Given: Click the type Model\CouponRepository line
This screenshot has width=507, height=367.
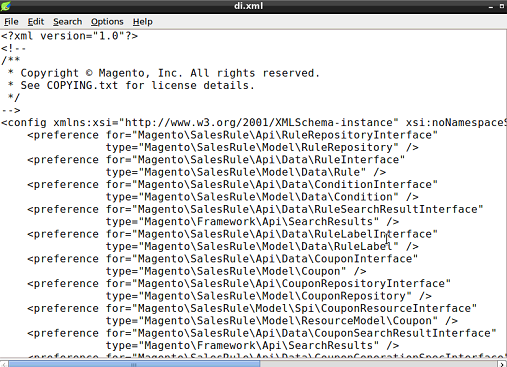Looking at the screenshot, I should click(x=269, y=296).
